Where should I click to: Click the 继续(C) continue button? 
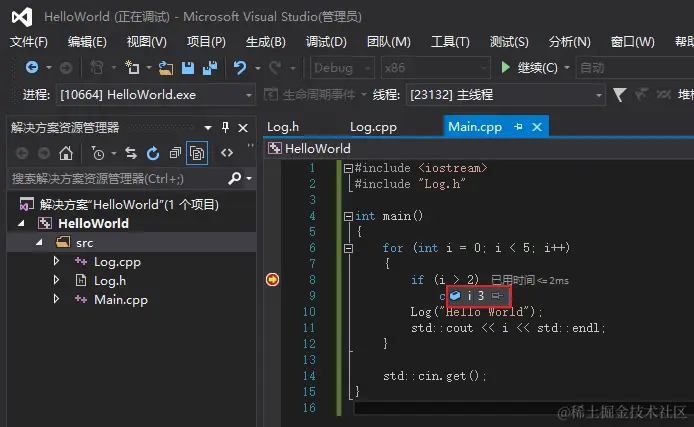pyautogui.click(x=529, y=68)
